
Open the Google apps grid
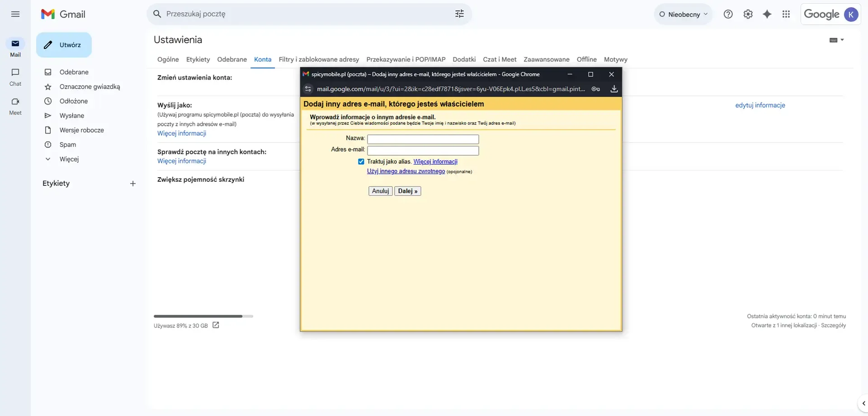787,14
